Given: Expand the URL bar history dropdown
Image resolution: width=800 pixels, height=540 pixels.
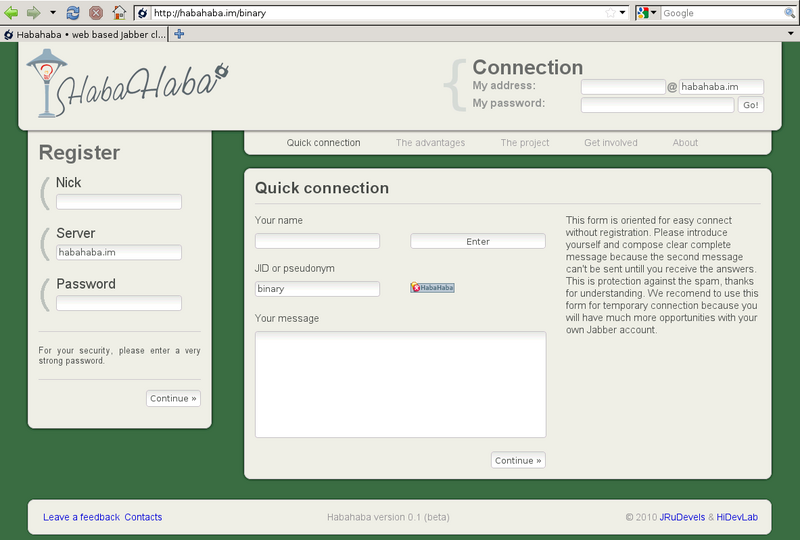Looking at the screenshot, I should coord(623,13).
